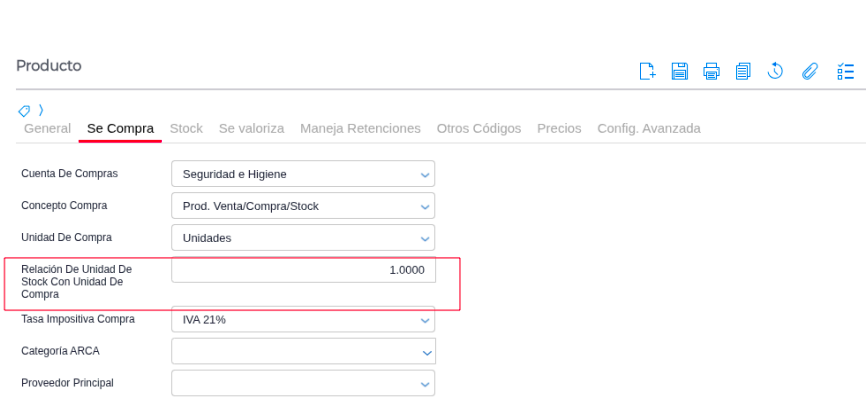Image resolution: width=867 pixels, height=405 pixels.
Task: Open the Categoría ARCA dropdown
Action: click(303, 352)
